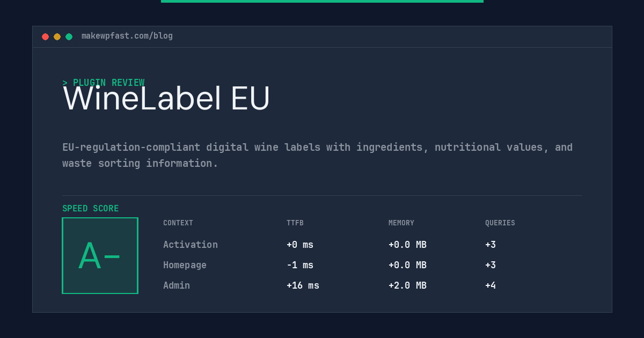Image resolution: width=644 pixels, height=338 pixels.
Task: Click the QUERIES column header
Action: tap(500, 223)
